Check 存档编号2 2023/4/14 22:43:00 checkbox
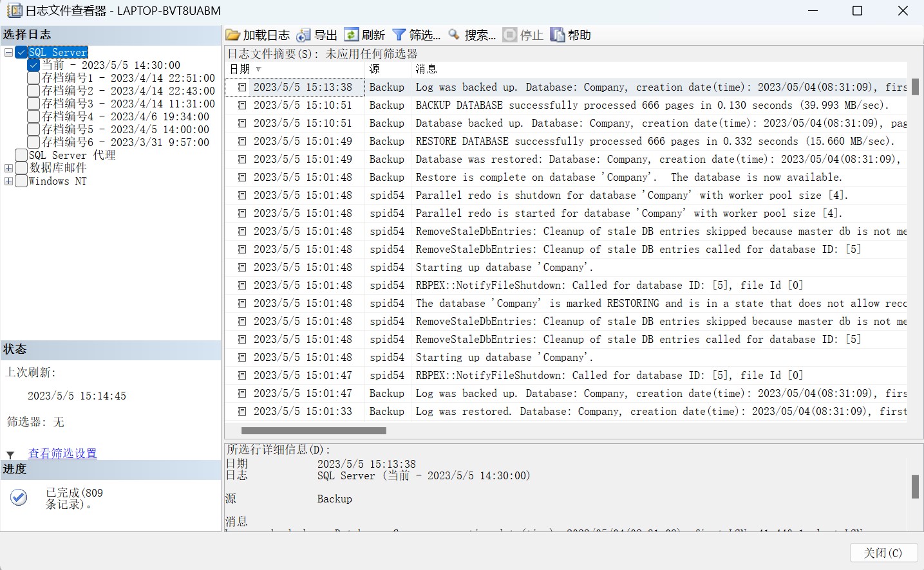Viewport: 924px width, 570px height. coord(33,91)
